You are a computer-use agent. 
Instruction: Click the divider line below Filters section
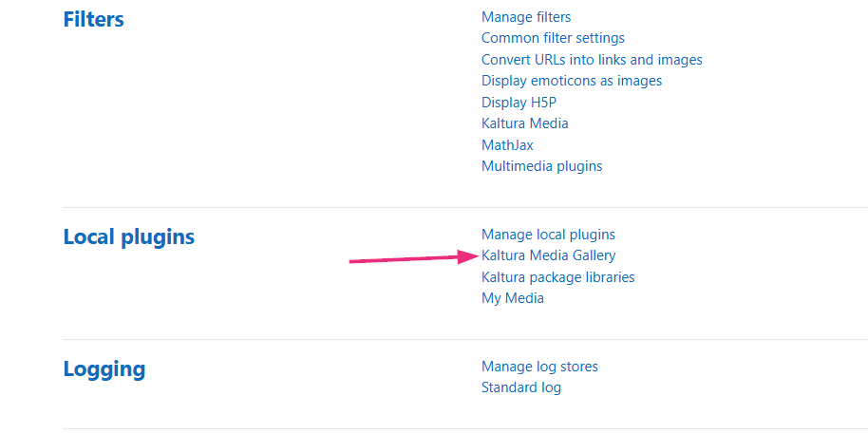(465, 208)
